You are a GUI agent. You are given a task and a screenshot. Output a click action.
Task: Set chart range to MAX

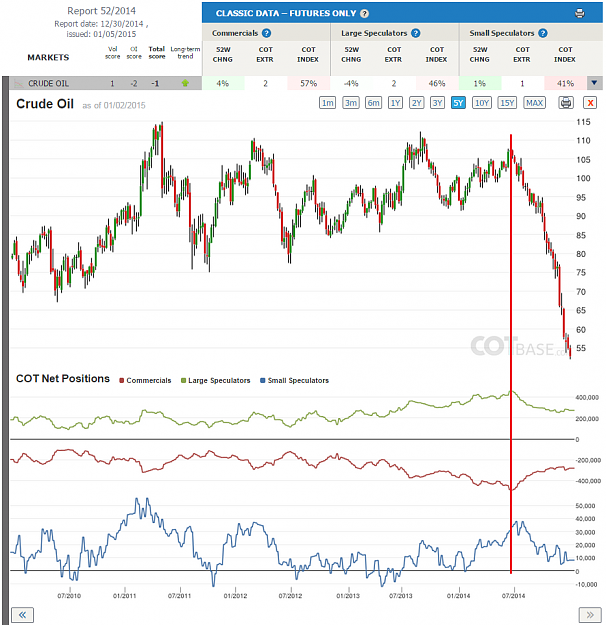[534, 103]
